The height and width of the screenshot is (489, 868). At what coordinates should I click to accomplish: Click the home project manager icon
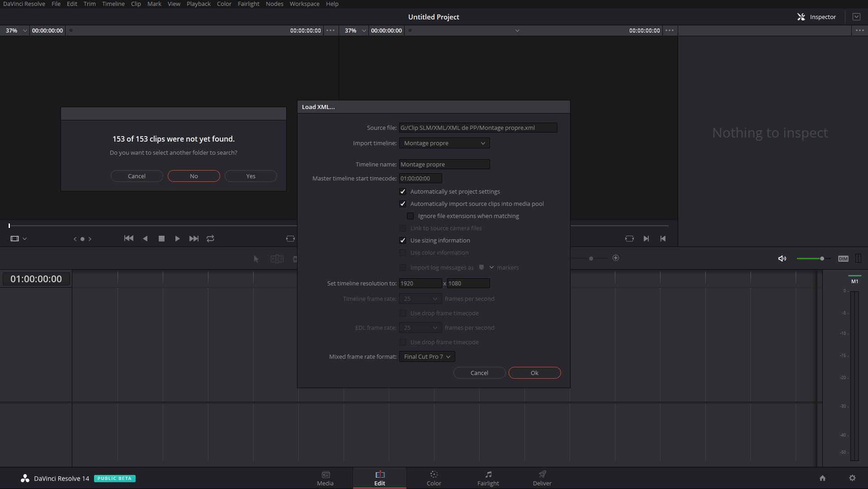point(822,478)
